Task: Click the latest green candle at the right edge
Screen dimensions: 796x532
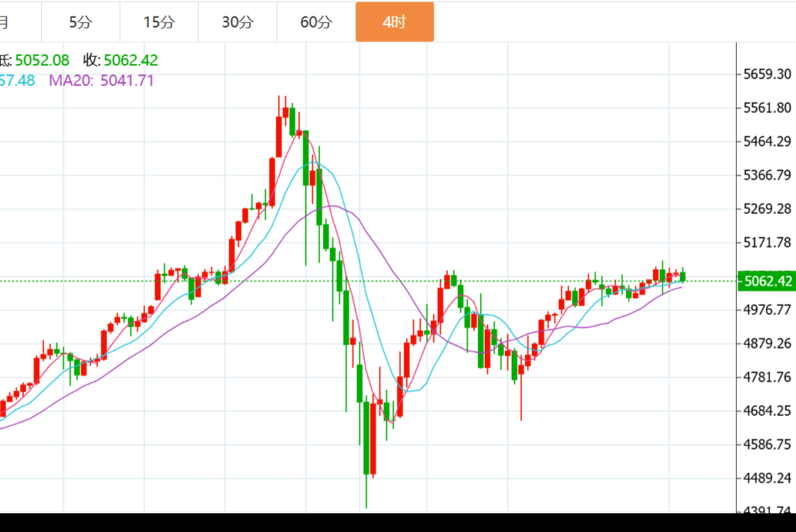Action: (682, 277)
